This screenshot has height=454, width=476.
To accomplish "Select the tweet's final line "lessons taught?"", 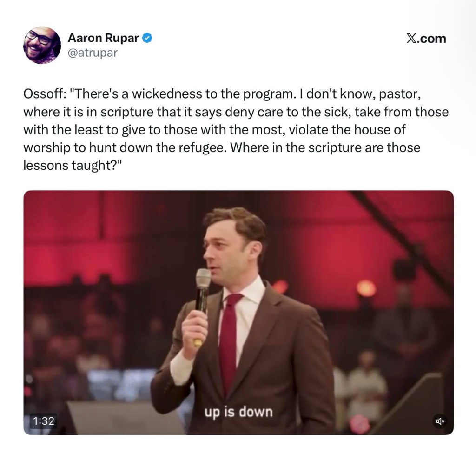I will [69, 166].
